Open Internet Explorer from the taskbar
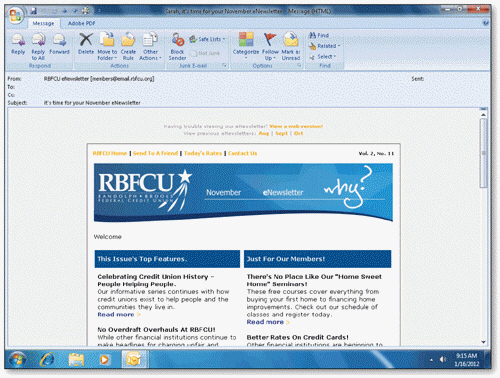The image size is (500, 378). [x=47, y=360]
